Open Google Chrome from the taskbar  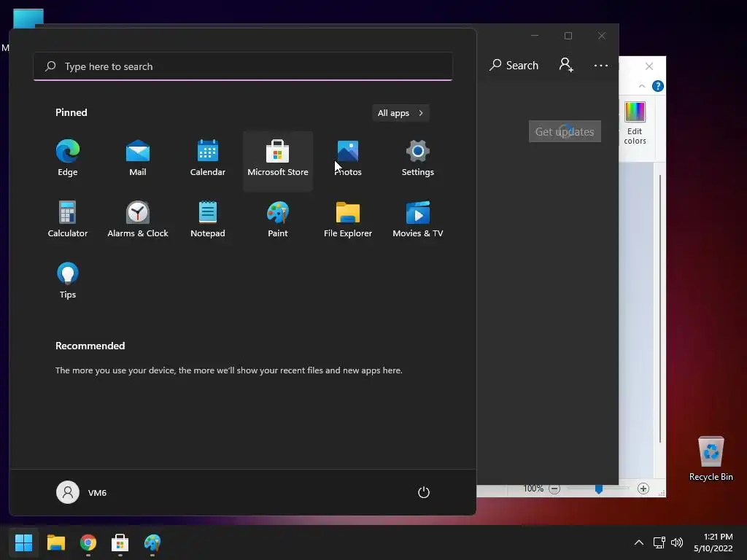pyautogui.click(x=88, y=542)
